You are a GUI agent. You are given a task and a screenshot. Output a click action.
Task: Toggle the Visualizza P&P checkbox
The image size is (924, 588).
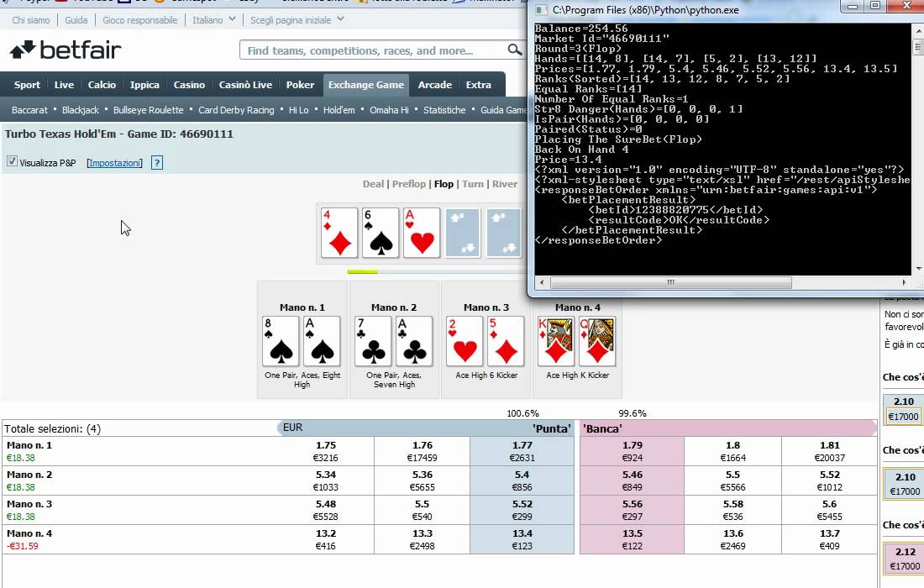12,161
